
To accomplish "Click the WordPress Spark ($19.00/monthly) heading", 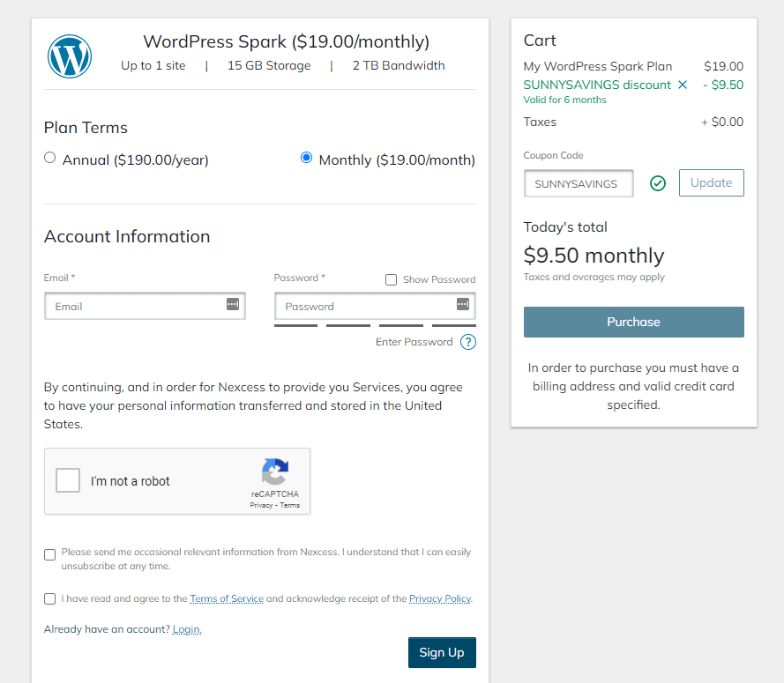I will tap(287, 41).
